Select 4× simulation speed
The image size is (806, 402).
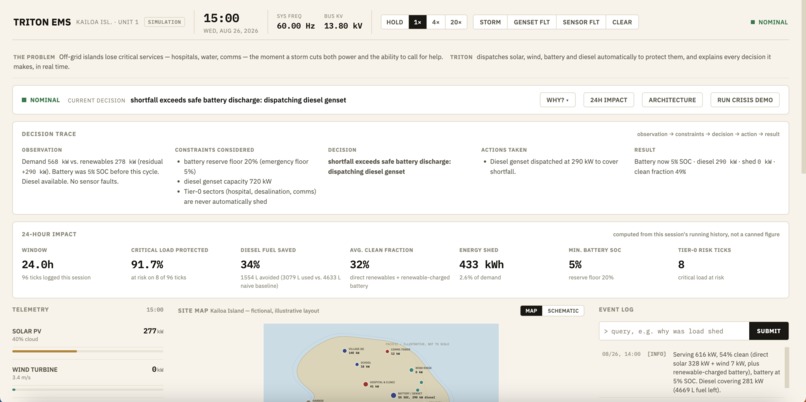click(x=435, y=22)
